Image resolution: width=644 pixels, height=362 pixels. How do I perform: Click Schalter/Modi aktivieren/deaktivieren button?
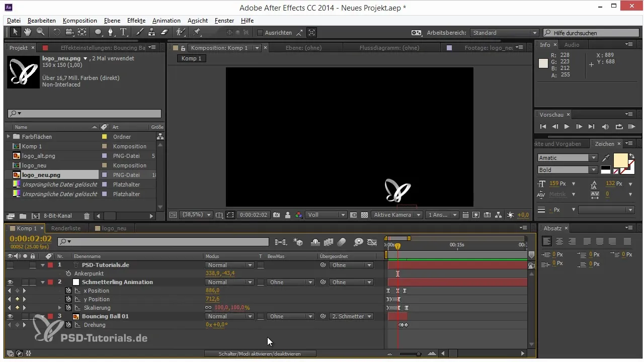pos(260,354)
